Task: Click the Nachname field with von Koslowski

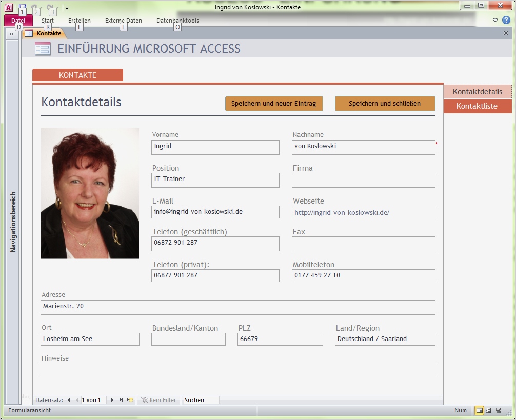Action: [363, 147]
